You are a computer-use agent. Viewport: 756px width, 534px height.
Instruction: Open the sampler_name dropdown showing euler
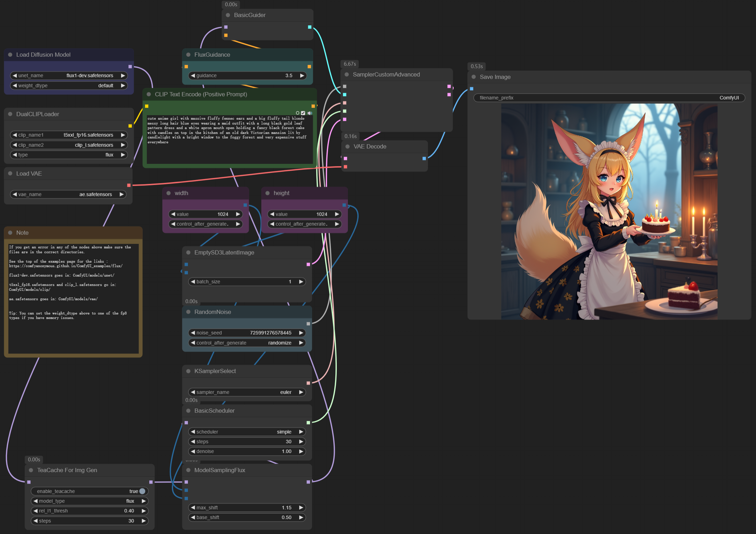coord(247,392)
